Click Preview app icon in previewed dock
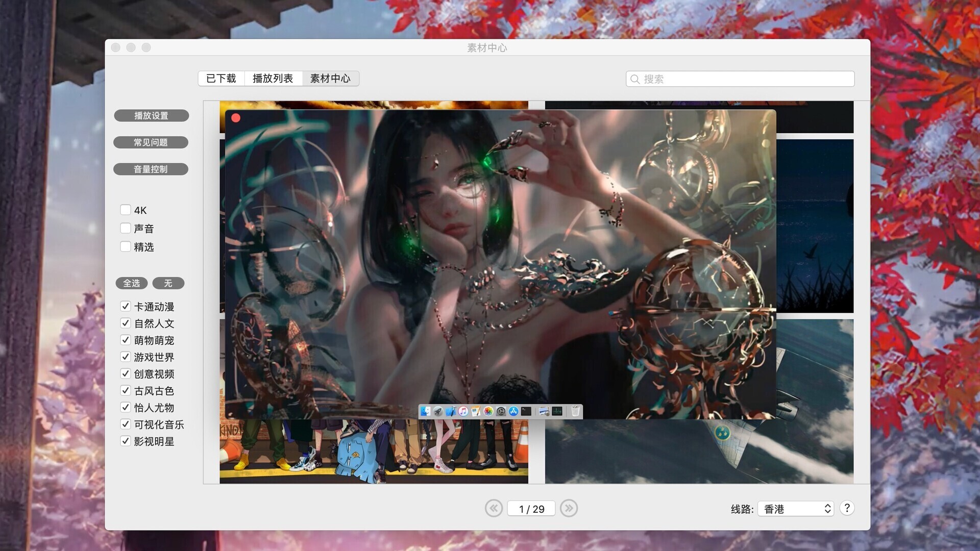 coord(544,411)
